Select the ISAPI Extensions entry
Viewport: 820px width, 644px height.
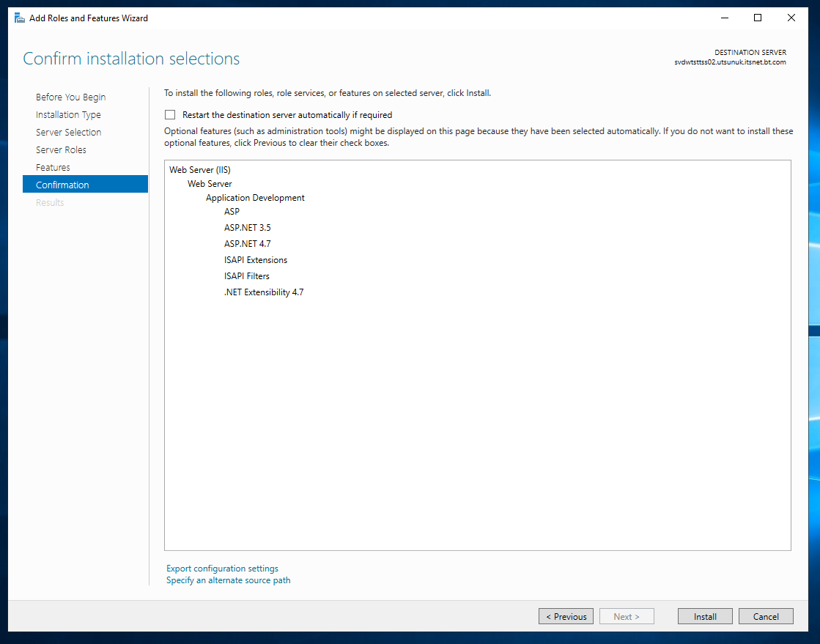point(256,260)
